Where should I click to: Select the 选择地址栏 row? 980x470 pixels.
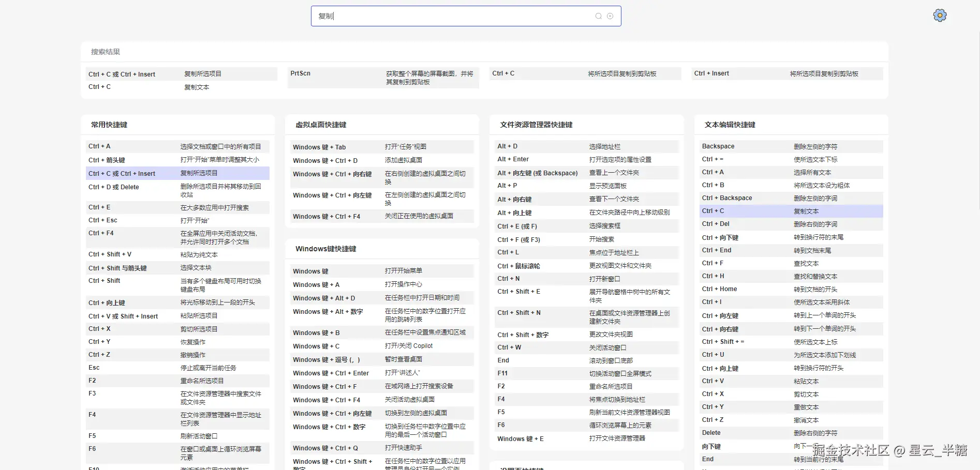pos(587,146)
